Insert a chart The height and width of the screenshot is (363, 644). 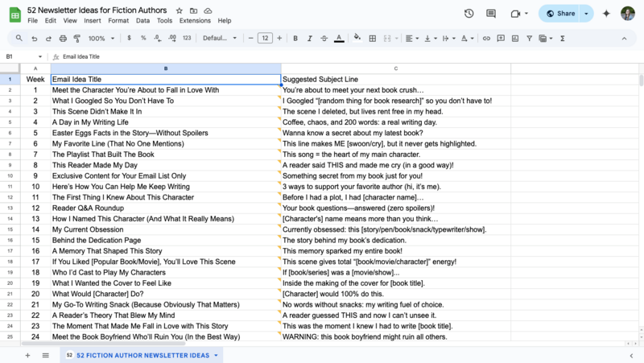point(515,38)
